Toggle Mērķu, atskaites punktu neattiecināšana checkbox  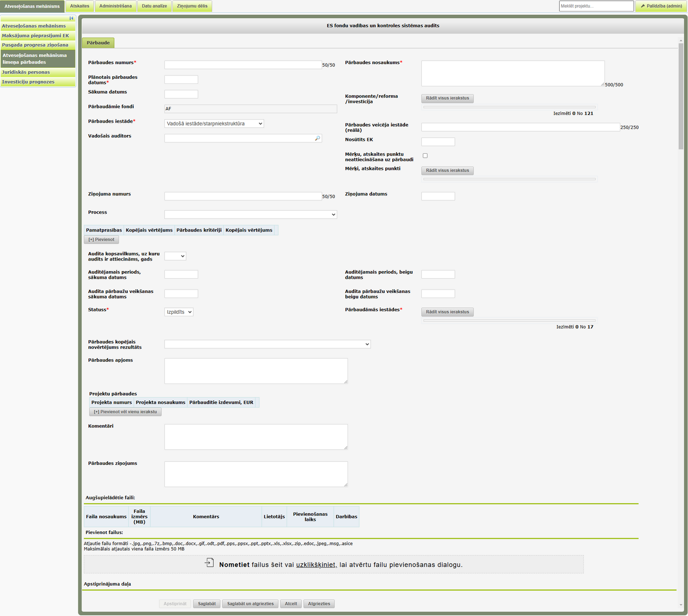pos(425,156)
